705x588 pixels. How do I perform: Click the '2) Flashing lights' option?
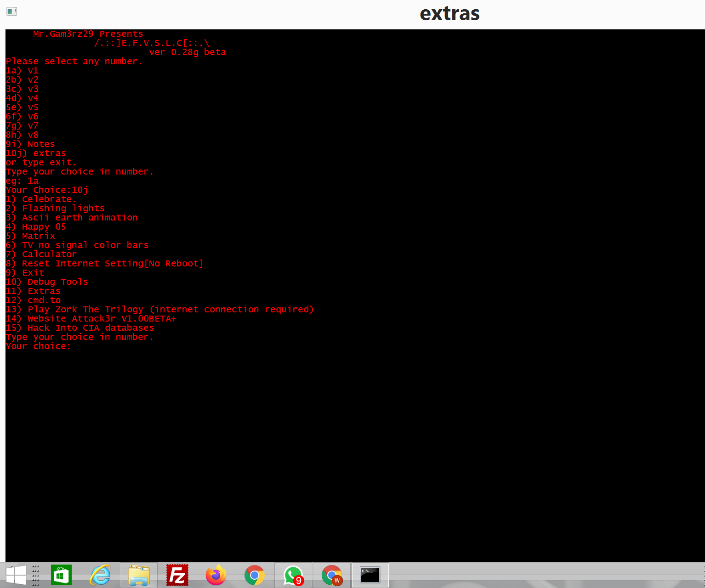(55, 209)
